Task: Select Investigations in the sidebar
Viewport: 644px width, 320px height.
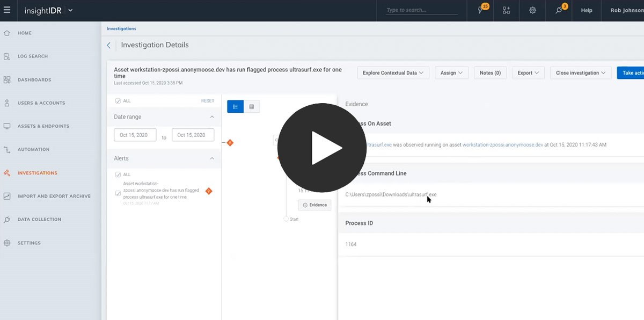Action: (37, 173)
